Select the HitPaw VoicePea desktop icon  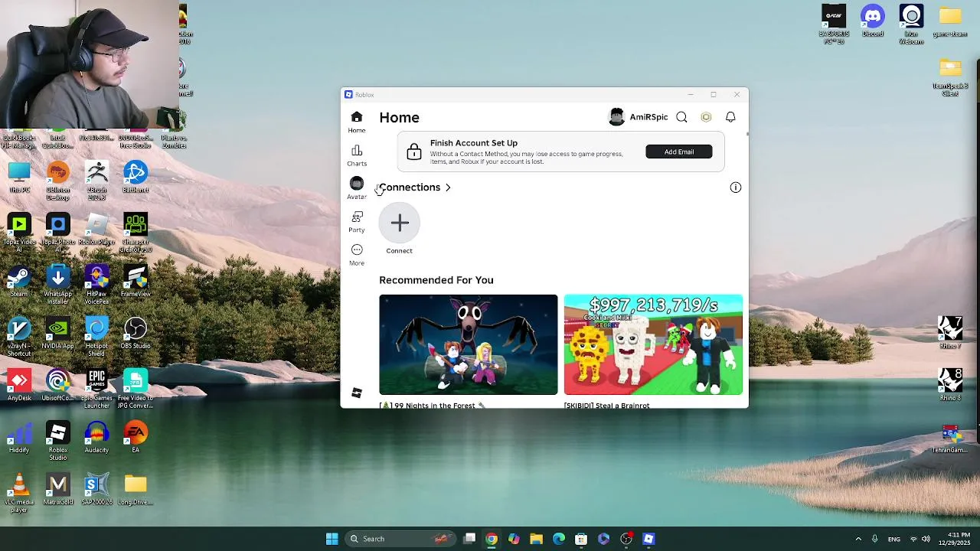point(96,285)
